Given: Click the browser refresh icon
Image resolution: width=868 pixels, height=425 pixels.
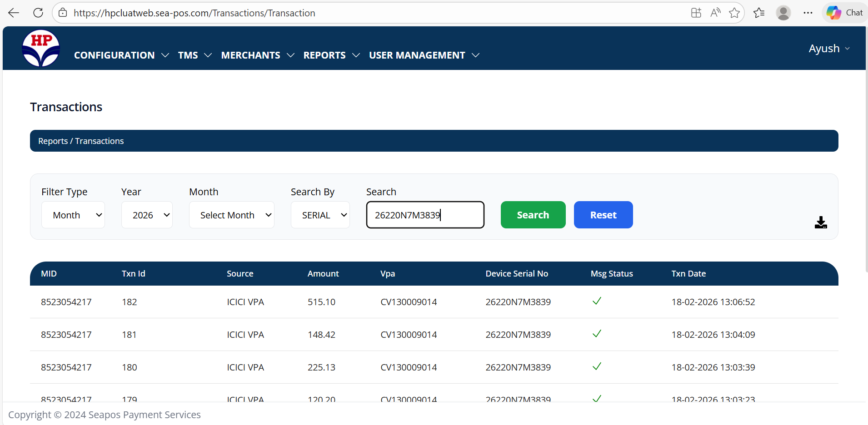Looking at the screenshot, I should 38,13.
